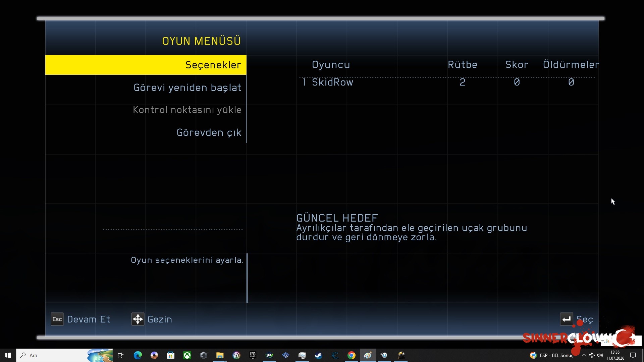Click the Rütbe column header
Screen dimensions: 644x362
pos(463,65)
